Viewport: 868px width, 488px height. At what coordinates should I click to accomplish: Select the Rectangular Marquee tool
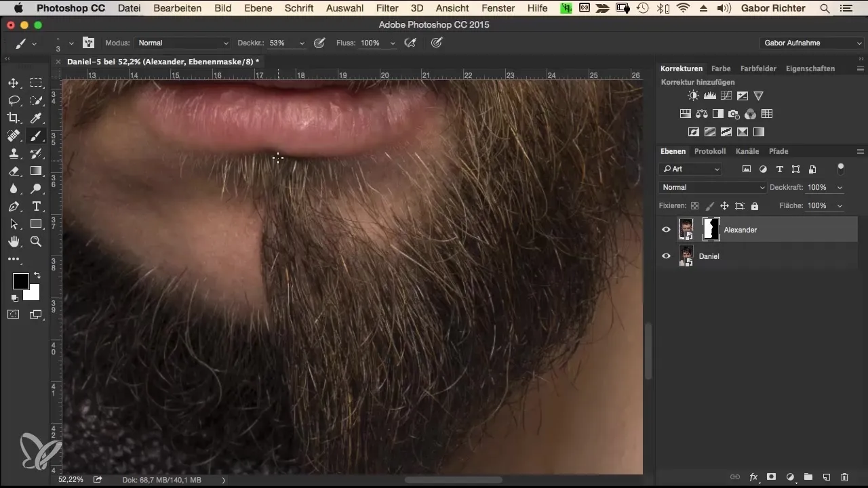click(x=36, y=83)
